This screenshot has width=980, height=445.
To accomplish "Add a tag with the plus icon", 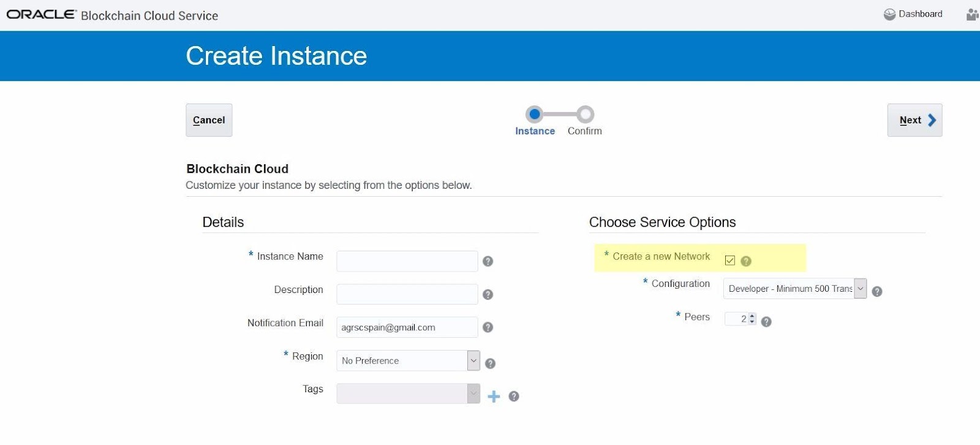I will tap(494, 397).
